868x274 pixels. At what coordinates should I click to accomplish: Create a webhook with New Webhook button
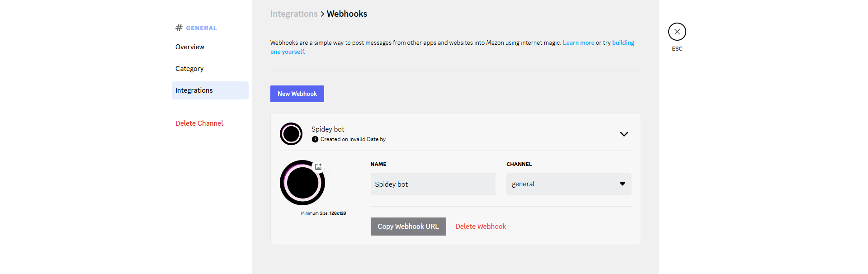pos(297,94)
